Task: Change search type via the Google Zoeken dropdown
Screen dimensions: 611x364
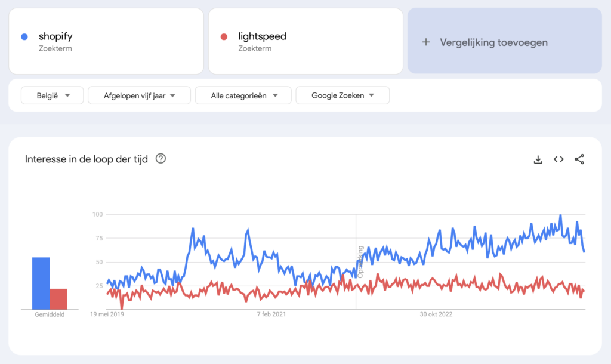Action: (x=342, y=95)
